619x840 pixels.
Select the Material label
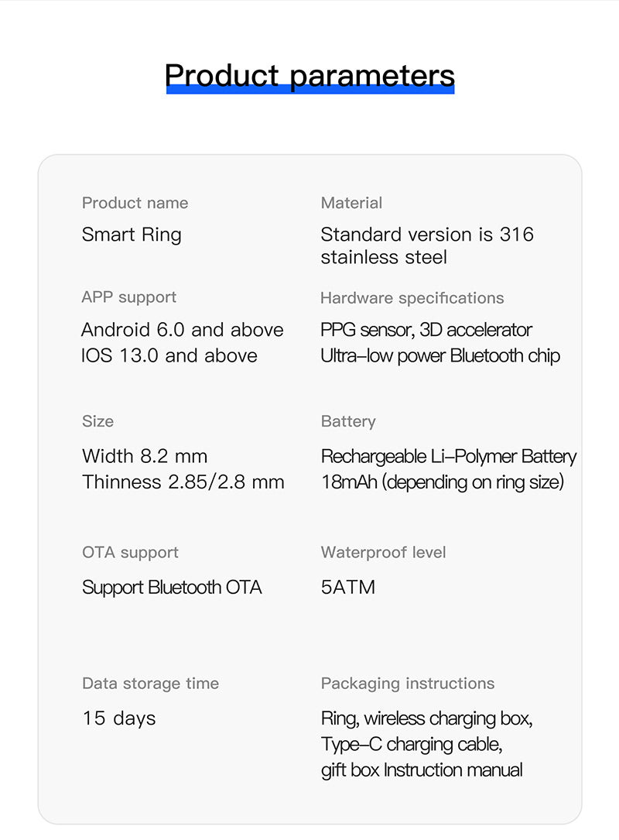[x=351, y=203]
